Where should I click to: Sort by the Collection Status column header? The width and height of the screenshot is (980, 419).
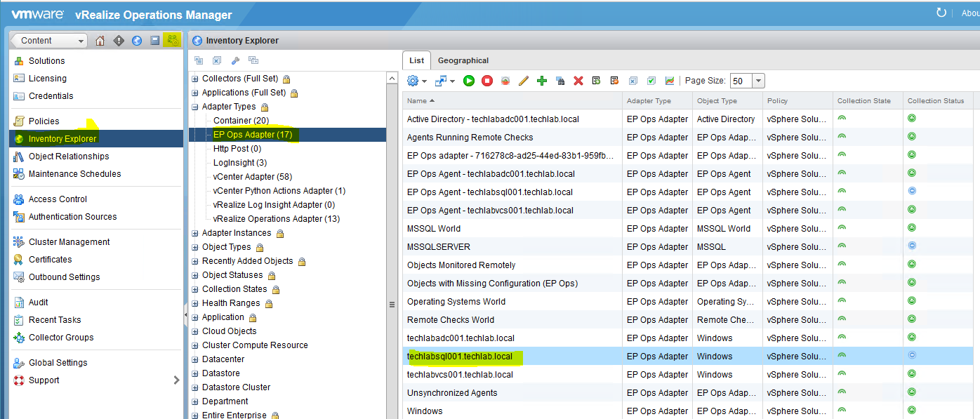938,101
